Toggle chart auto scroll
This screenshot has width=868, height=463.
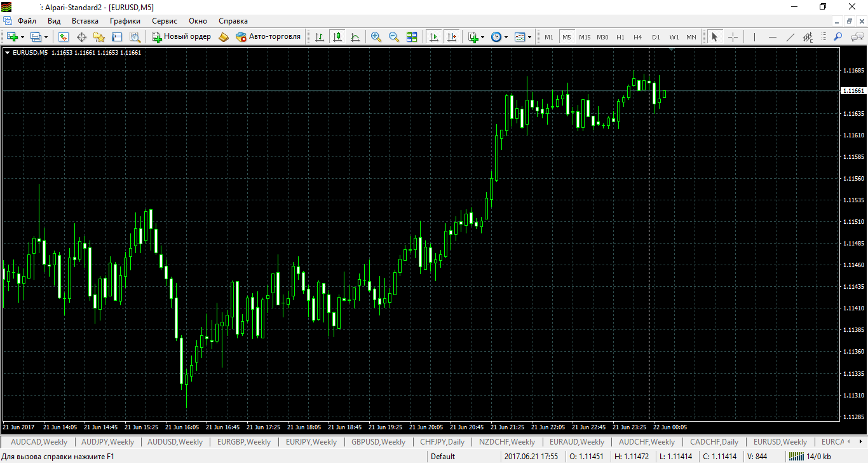click(434, 37)
